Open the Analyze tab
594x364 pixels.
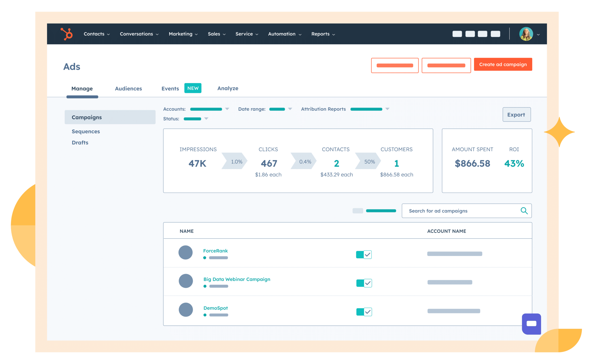click(228, 88)
